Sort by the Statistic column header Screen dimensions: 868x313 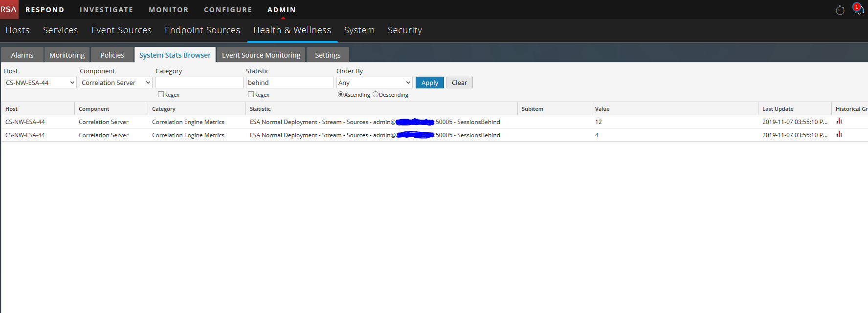point(381,108)
